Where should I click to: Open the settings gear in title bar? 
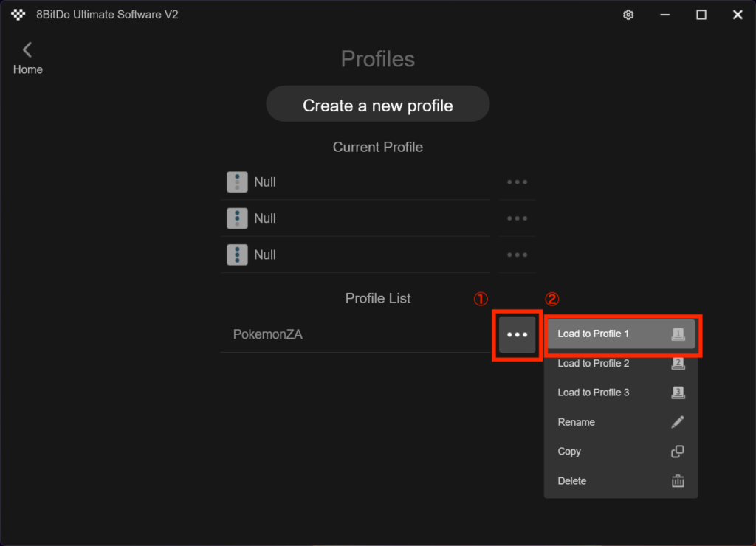[x=628, y=15]
